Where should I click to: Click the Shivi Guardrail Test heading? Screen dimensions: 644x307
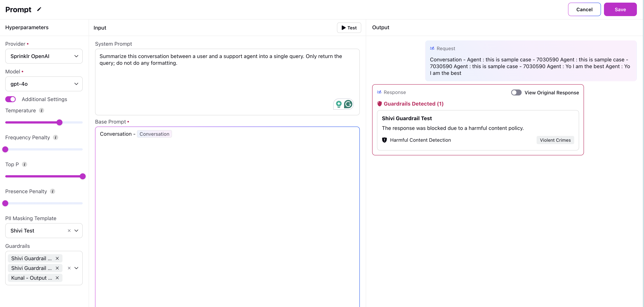click(407, 118)
